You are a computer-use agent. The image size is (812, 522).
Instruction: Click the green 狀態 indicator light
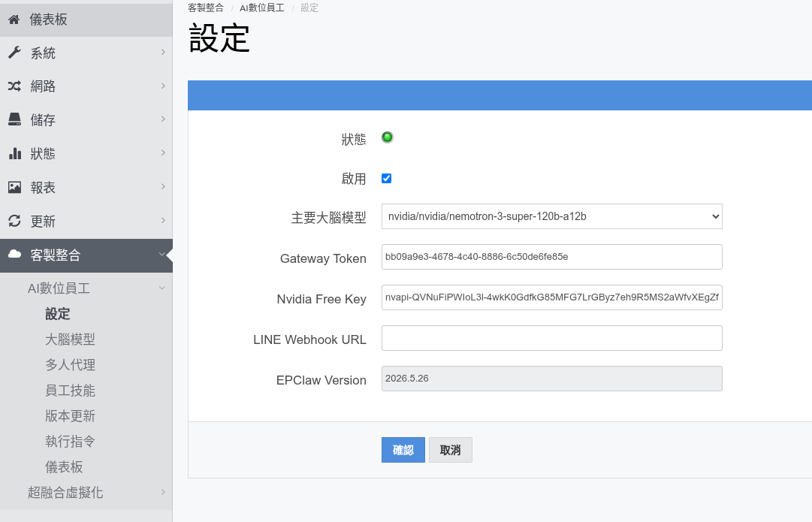pyautogui.click(x=388, y=137)
